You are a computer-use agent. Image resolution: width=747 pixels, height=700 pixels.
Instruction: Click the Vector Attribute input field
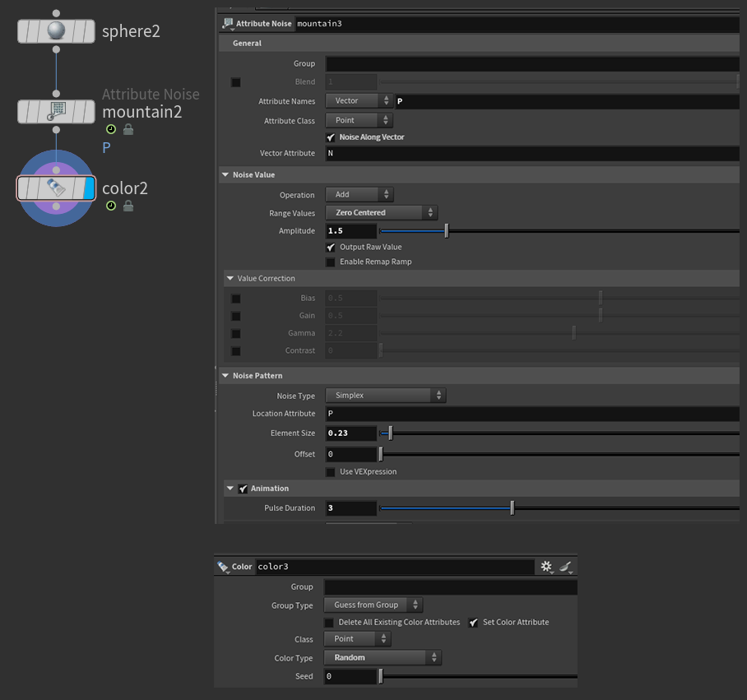pyautogui.click(x=531, y=154)
